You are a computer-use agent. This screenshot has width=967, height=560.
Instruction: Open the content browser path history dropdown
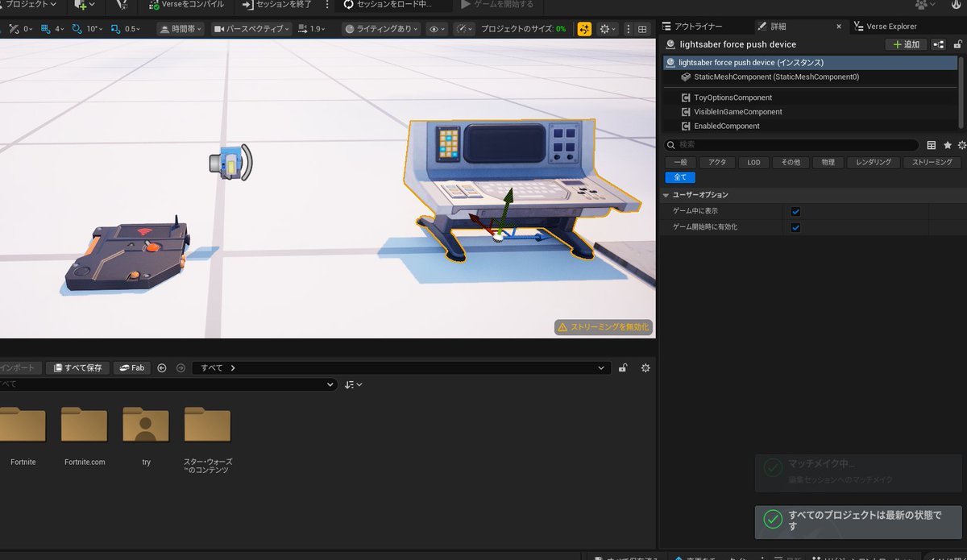coord(600,367)
